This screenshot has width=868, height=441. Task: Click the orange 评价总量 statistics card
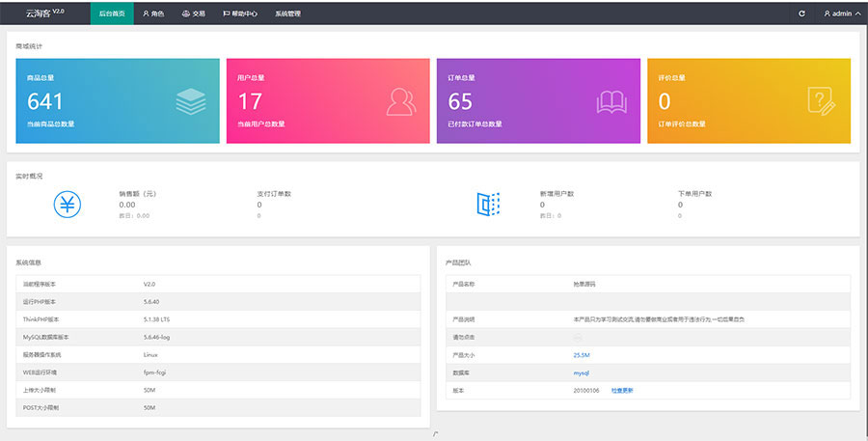(749, 100)
